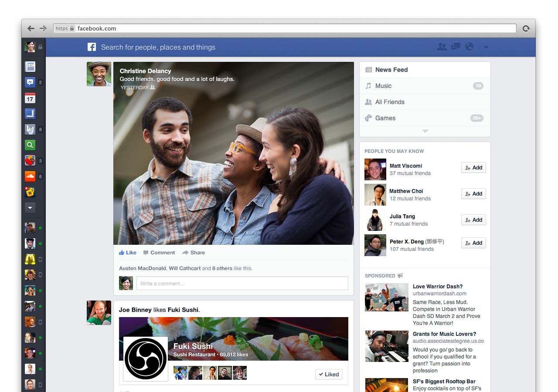Click the friend requests icon in header

click(x=442, y=47)
